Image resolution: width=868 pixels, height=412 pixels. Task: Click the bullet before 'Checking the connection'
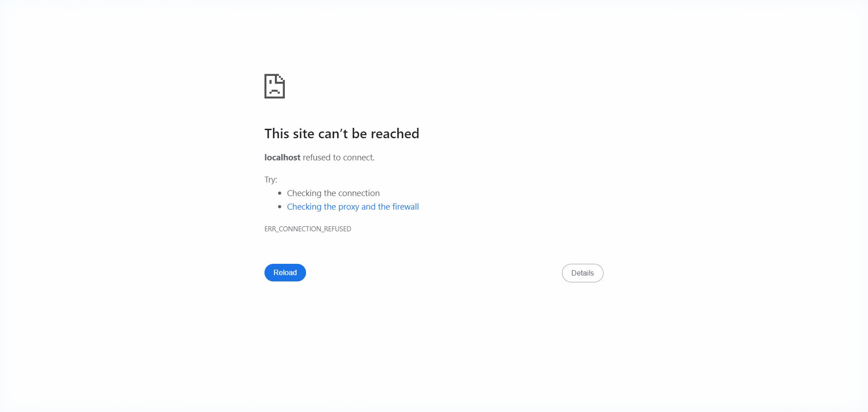[280, 193]
